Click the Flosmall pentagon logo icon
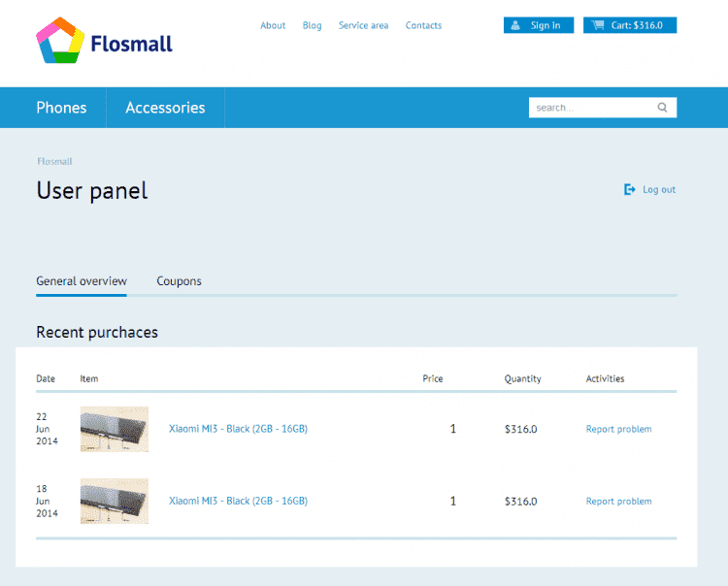This screenshot has width=728, height=586. [60, 41]
